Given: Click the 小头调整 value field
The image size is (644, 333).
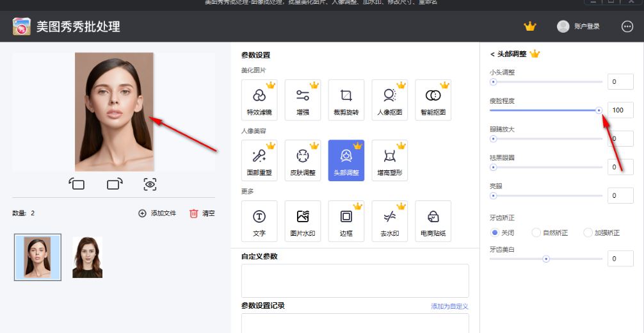Looking at the screenshot, I should 620,82.
